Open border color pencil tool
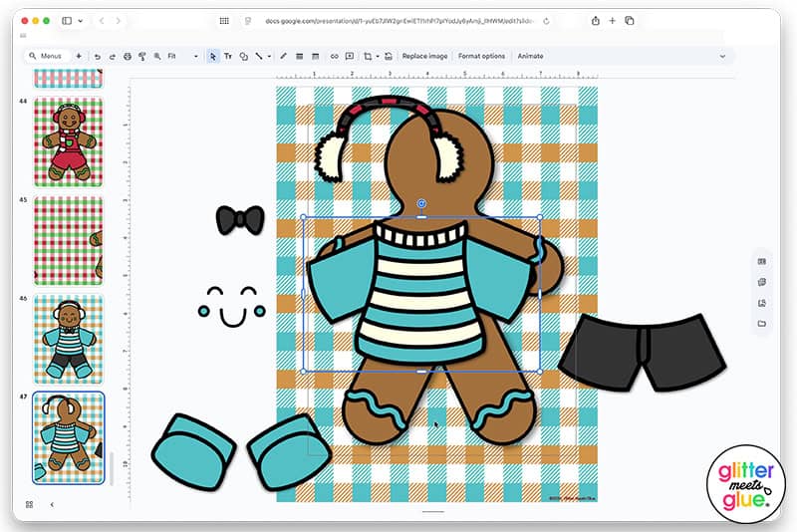Image resolution: width=797 pixels, height=532 pixels. (x=284, y=57)
